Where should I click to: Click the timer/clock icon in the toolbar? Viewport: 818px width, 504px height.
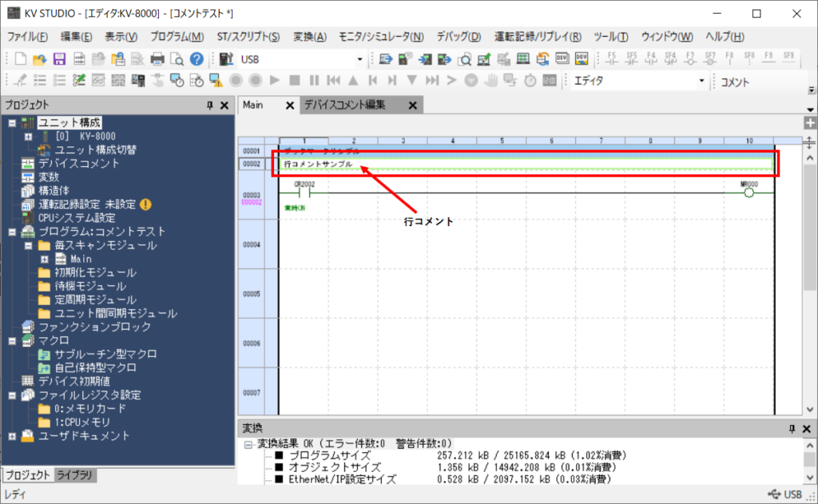coord(529,80)
